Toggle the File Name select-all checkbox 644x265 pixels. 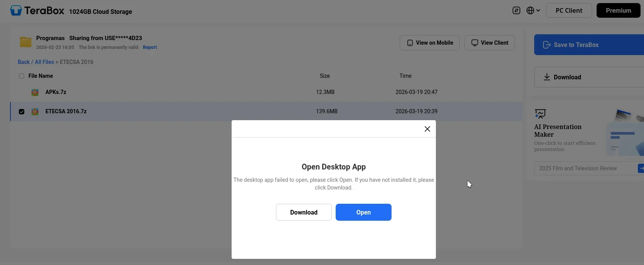[x=22, y=76]
